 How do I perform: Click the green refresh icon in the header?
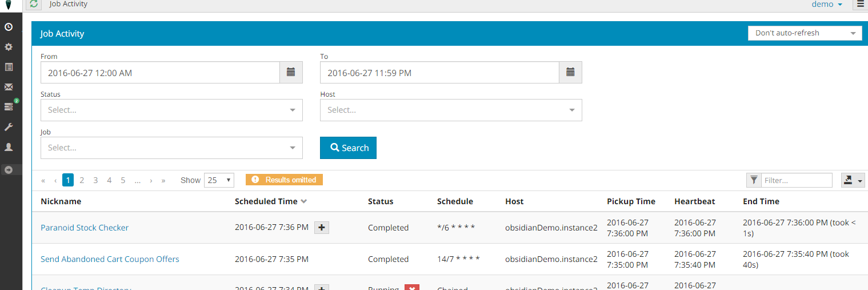pos(34,5)
